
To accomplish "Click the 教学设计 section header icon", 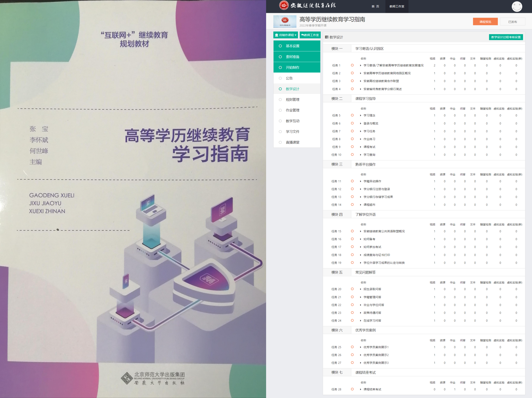I will click(x=327, y=37).
